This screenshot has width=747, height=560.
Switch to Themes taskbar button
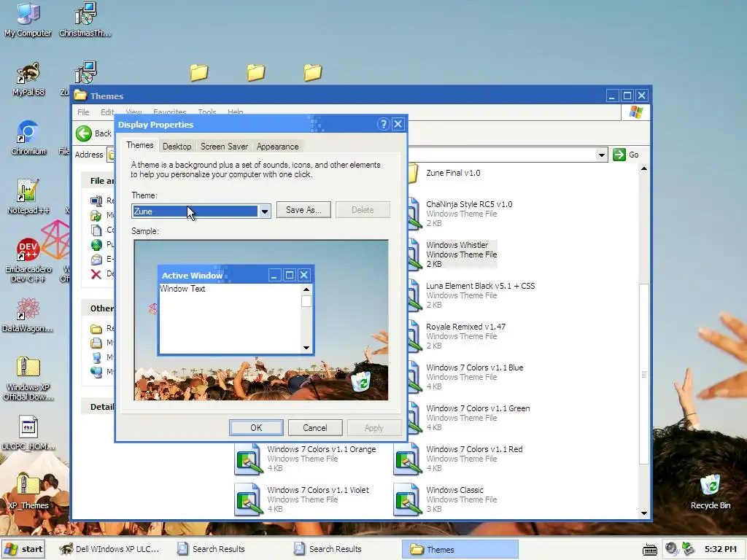(460, 549)
